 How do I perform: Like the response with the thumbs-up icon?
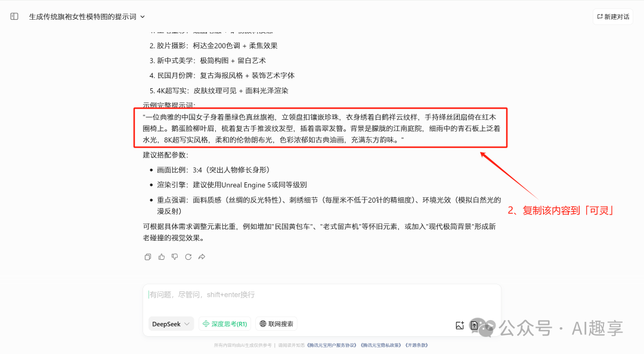pos(162,257)
